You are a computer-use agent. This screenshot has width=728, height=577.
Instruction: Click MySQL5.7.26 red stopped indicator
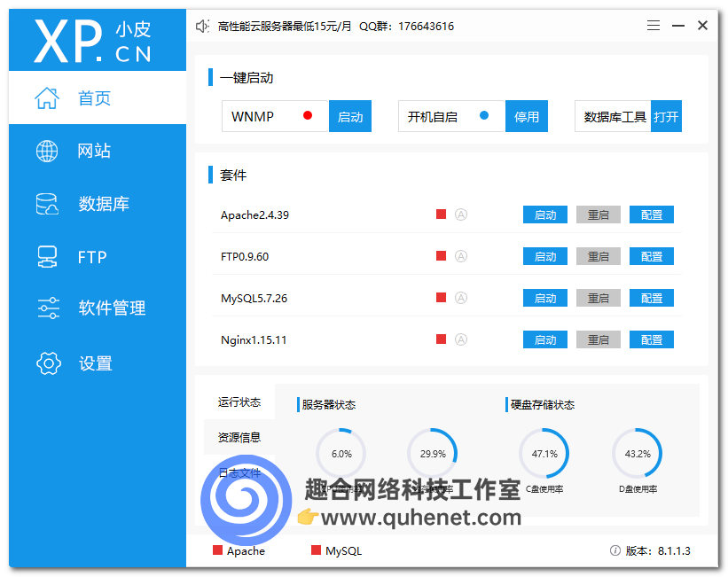pyautogui.click(x=441, y=297)
